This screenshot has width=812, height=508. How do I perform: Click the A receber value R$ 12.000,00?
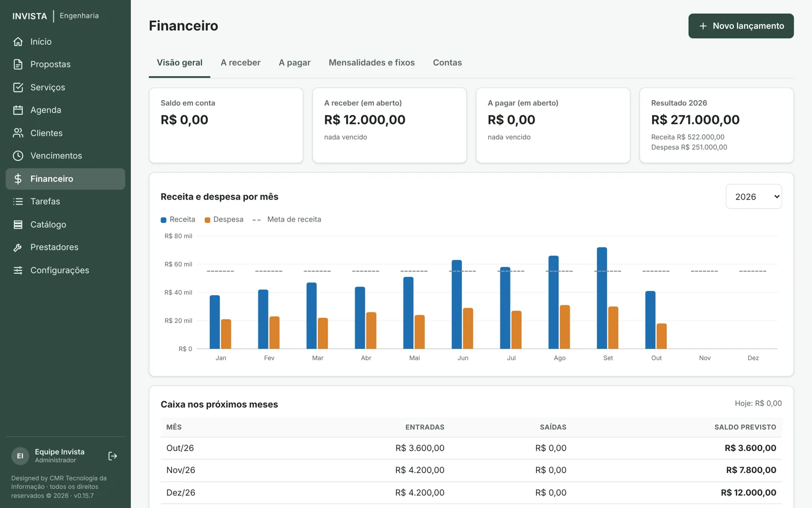(365, 120)
